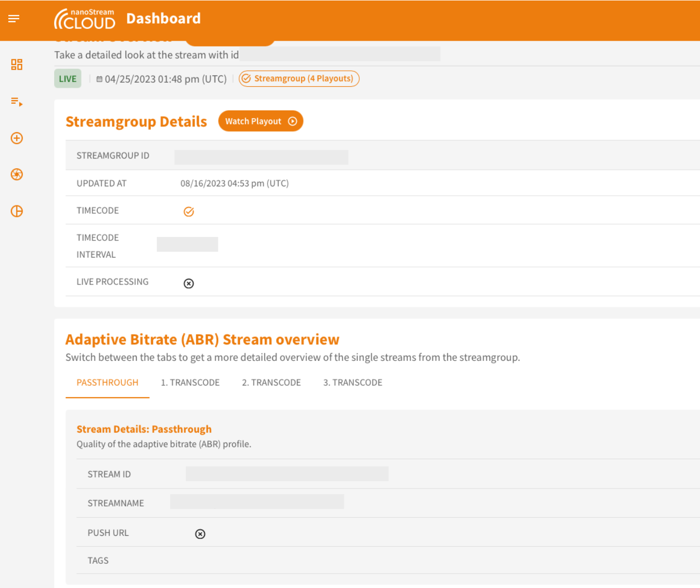Open the pie chart metrics icon
This screenshot has width=700, height=588.
coord(17,211)
